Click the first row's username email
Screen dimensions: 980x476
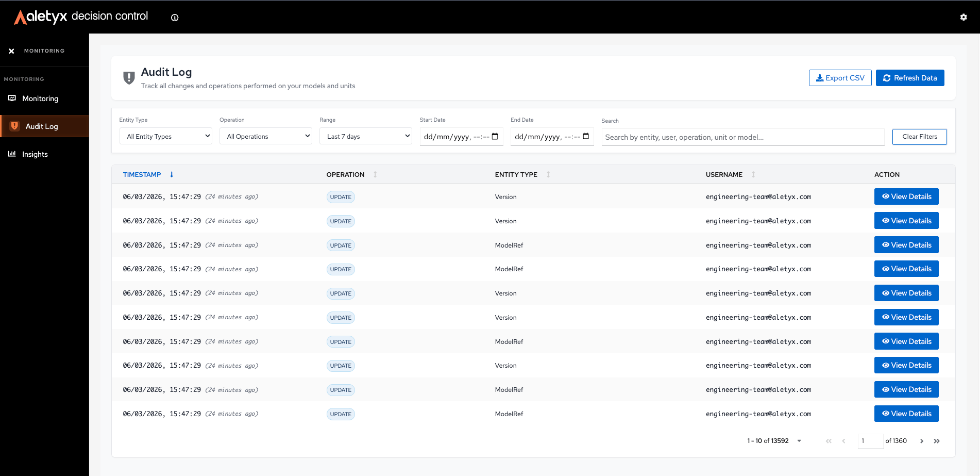click(x=758, y=197)
